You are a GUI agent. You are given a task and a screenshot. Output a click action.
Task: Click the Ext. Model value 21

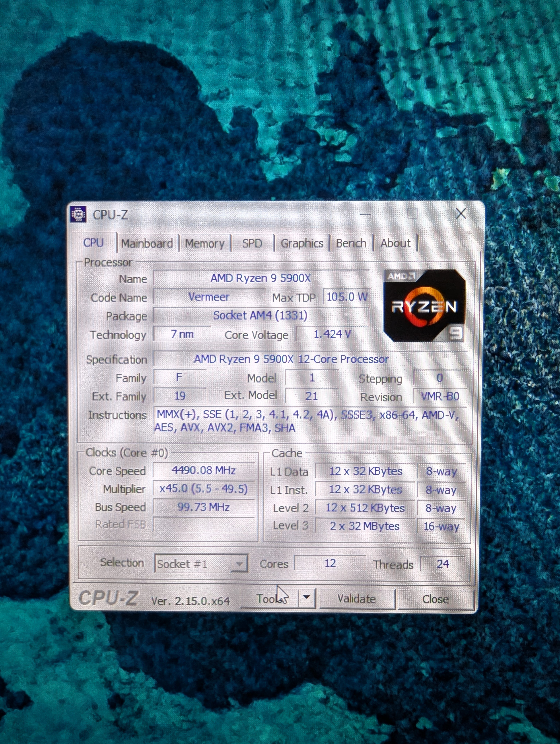312,396
